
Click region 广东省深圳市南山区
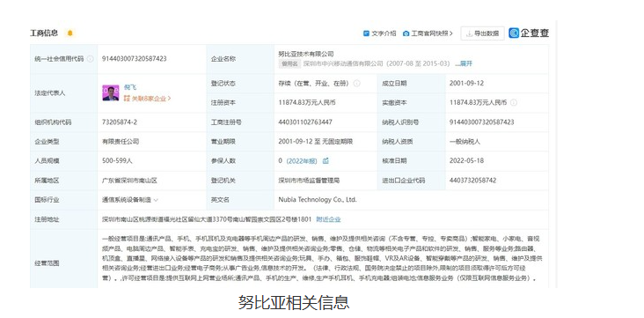(x=129, y=181)
